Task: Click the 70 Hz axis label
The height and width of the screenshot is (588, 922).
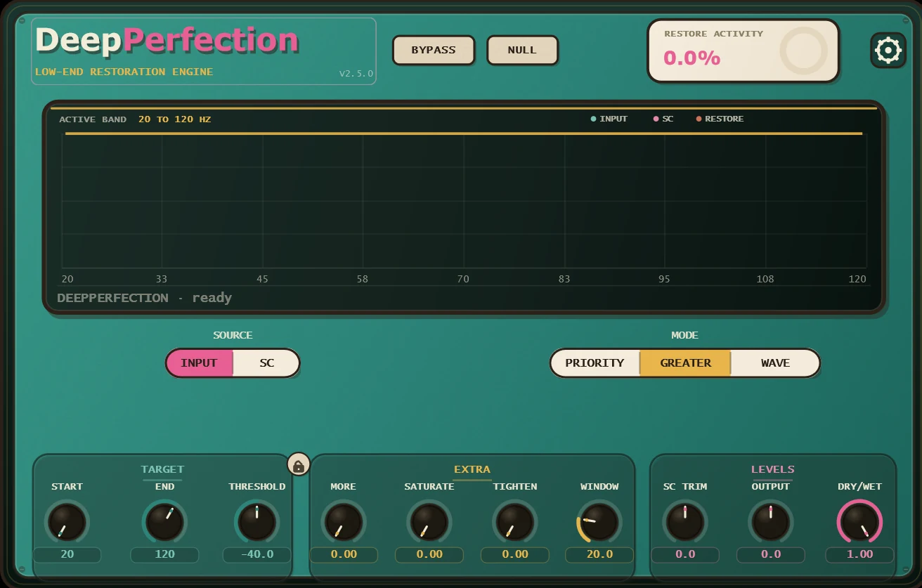Action: (x=463, y=279)
